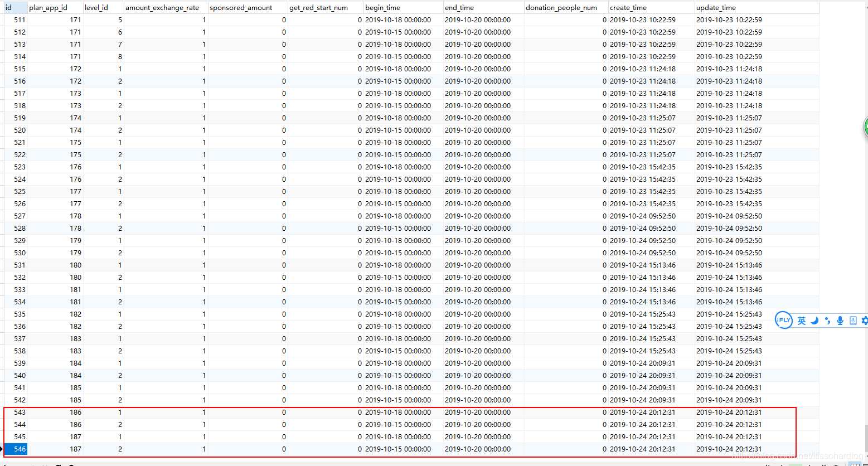Viewport: 868px width, 466px height.
Task: Click level_id value 8 in row 514
Action: pos(103,57)
